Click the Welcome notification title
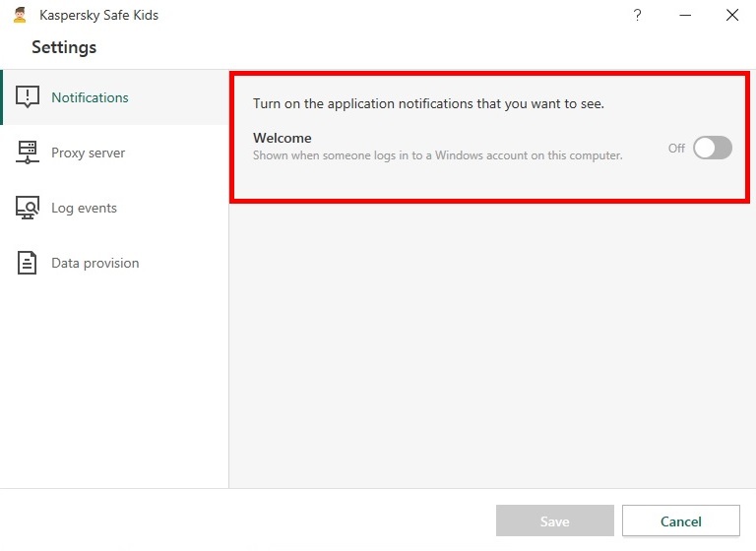This screenshot has width=756, height=551. [283, 138]
